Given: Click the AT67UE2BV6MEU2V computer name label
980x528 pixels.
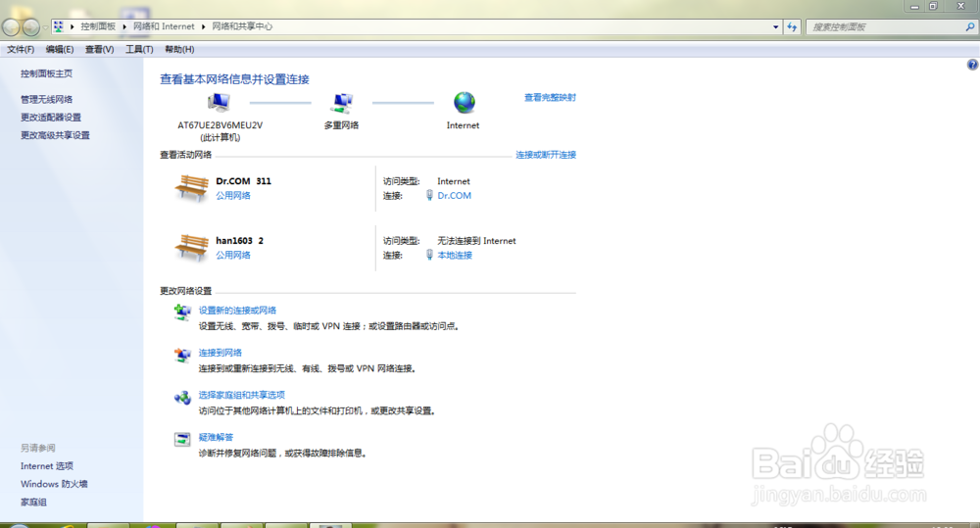Looking at the screenshot, I should pos(220,125).
